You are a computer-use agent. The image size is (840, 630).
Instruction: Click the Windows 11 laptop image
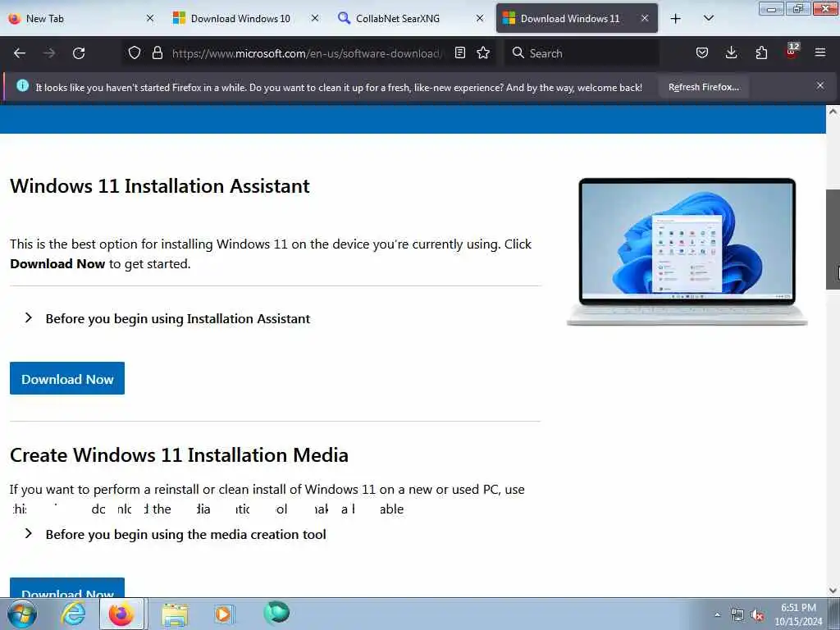(x=687, y=252)
